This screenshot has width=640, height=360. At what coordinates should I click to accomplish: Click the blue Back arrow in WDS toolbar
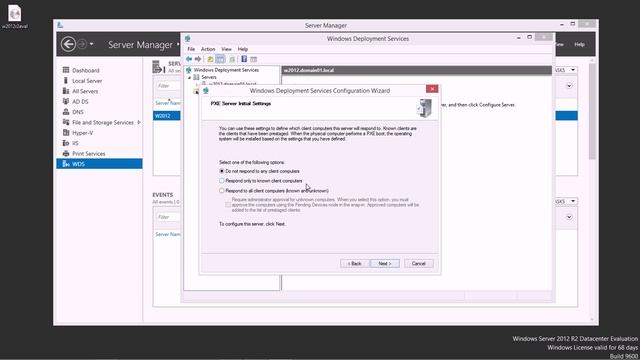click(189, 59)
